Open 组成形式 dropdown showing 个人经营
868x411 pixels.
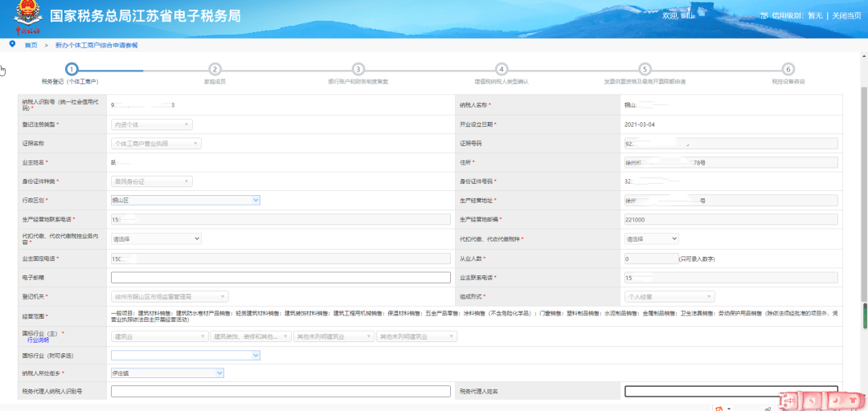pos(669,296)
